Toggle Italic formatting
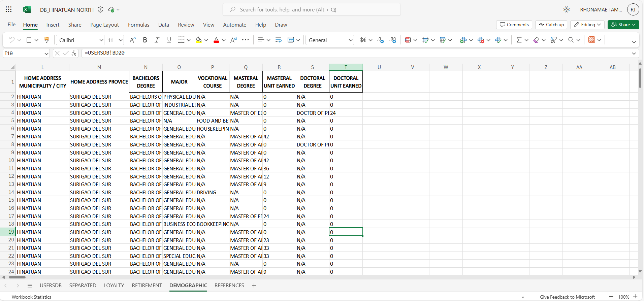The width and height of the screenshot is (644, 301). point(157,40)
